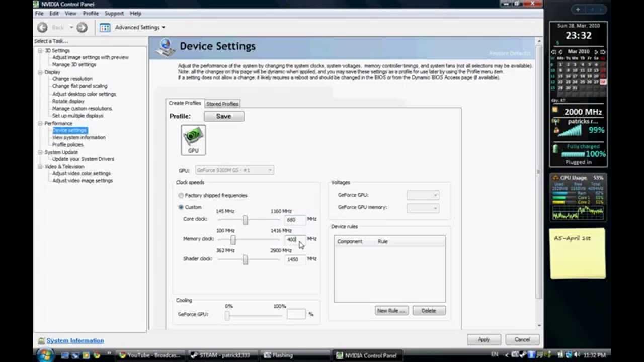Open Adjust desktop color settings
Viewport: 644px width, 362px height.
pyautogui.click(x=84, y=94)
